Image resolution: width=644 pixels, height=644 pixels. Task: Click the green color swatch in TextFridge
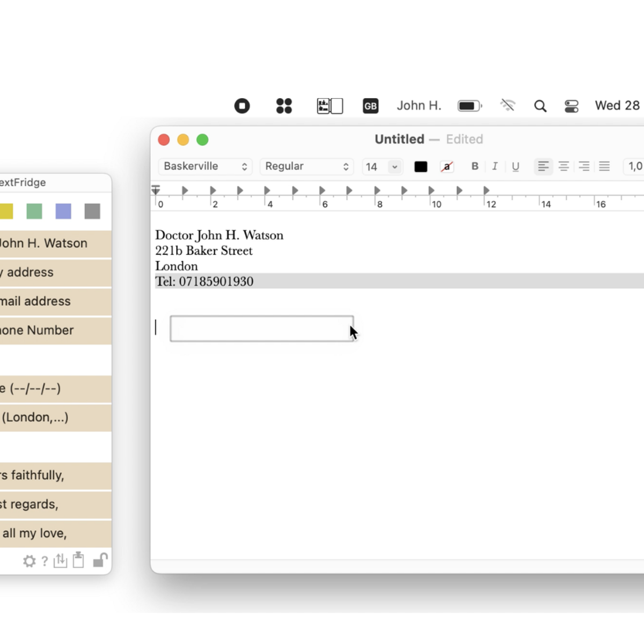tap(34, 211)
